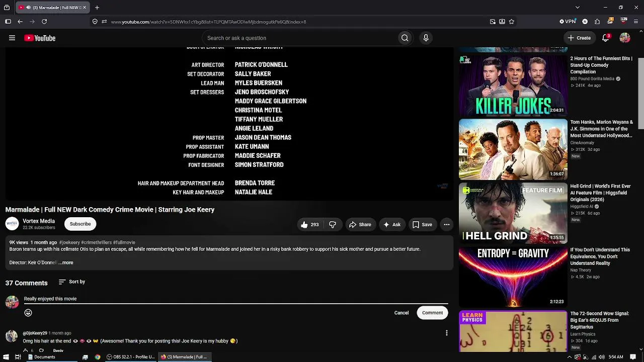Image resolution: width=644 pixels, height=362 pixels.
Task: Open the Tom Hanks movie thumbnail
Action: (x=513, y=149)
